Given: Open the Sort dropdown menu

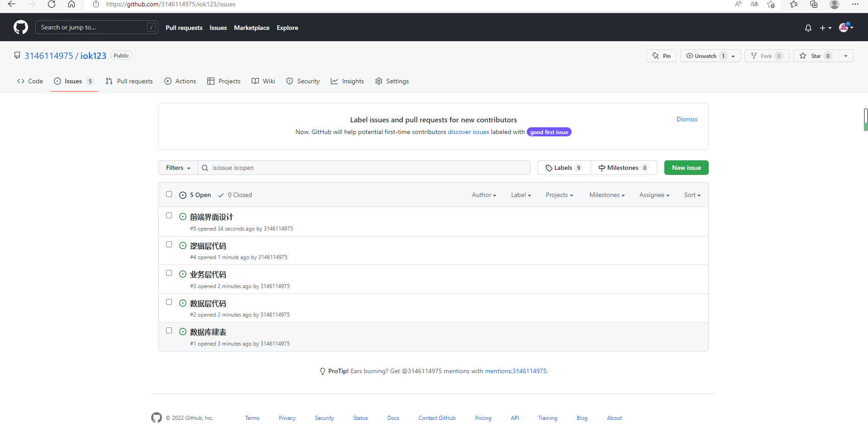Looking at the screenshot, I should [692, 195].
